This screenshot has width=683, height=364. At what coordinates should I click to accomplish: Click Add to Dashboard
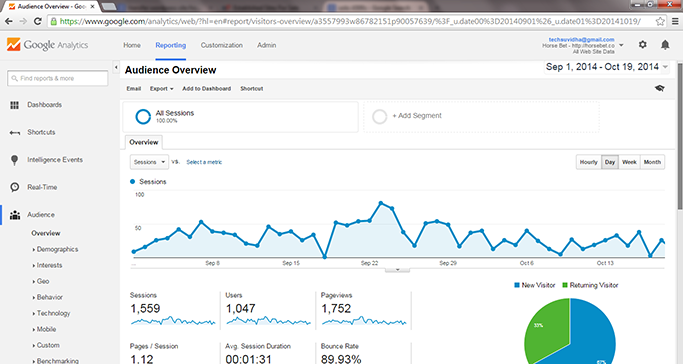(x=206, y=88)
